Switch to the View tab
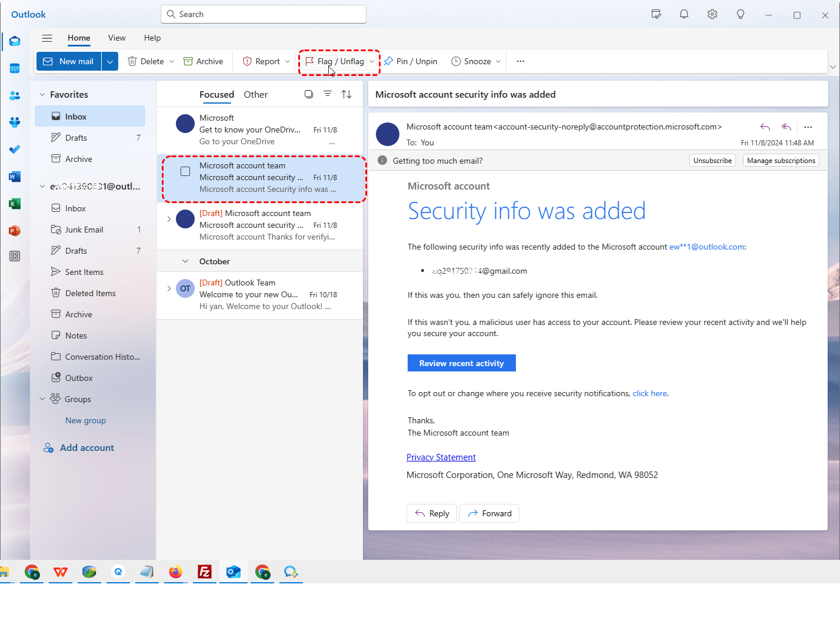The height and width of the screenshot is (644, 840). [117, 38]
